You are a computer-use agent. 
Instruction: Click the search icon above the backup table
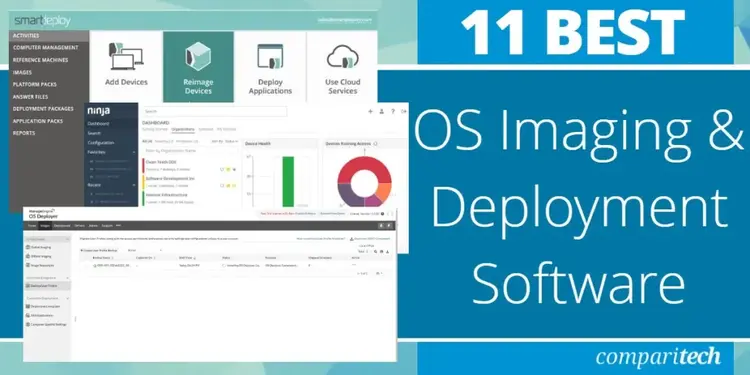[x=375, y=252]
